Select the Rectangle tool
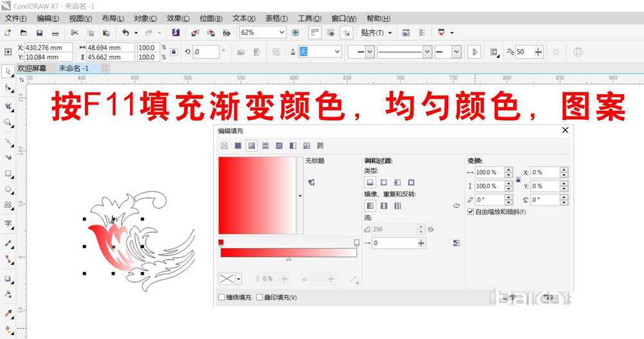644x339 pixels. pyautogui.click(x=8, y=174)
